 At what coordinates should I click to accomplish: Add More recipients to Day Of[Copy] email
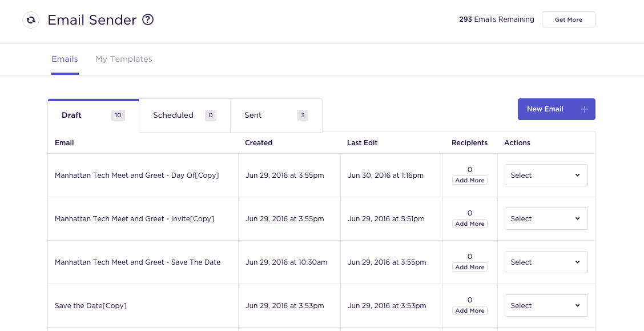470,181
